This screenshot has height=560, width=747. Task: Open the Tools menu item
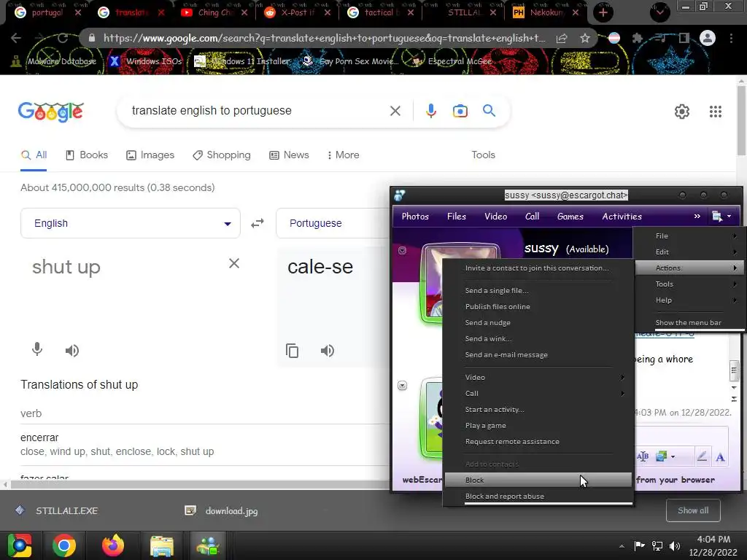coord(689,284)
